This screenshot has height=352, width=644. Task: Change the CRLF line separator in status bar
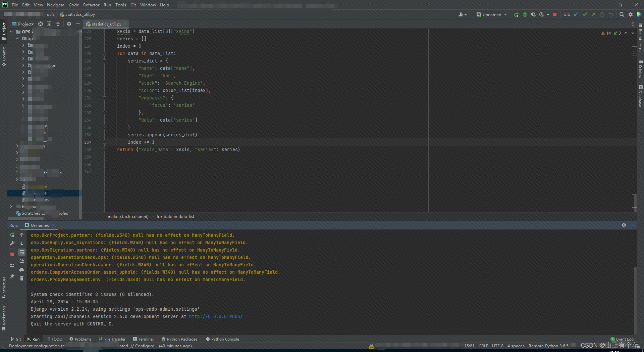coord(483,346)
